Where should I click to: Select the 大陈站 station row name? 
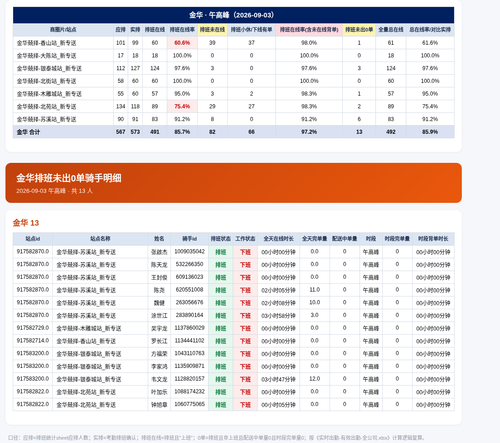(x=46, y=55)
